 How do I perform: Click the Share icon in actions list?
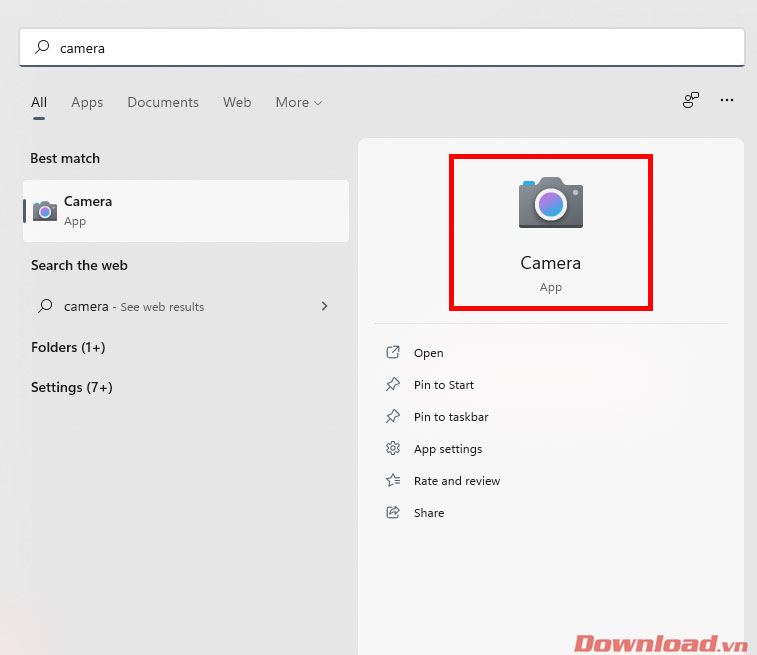point(393,513)
